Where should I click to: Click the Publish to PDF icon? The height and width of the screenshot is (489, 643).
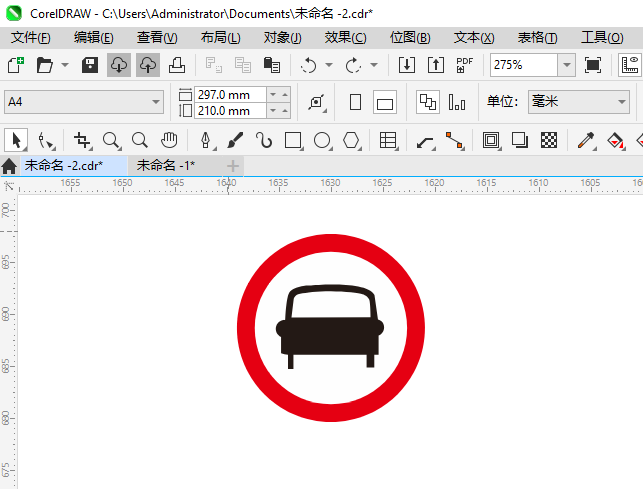pos(464,65)
